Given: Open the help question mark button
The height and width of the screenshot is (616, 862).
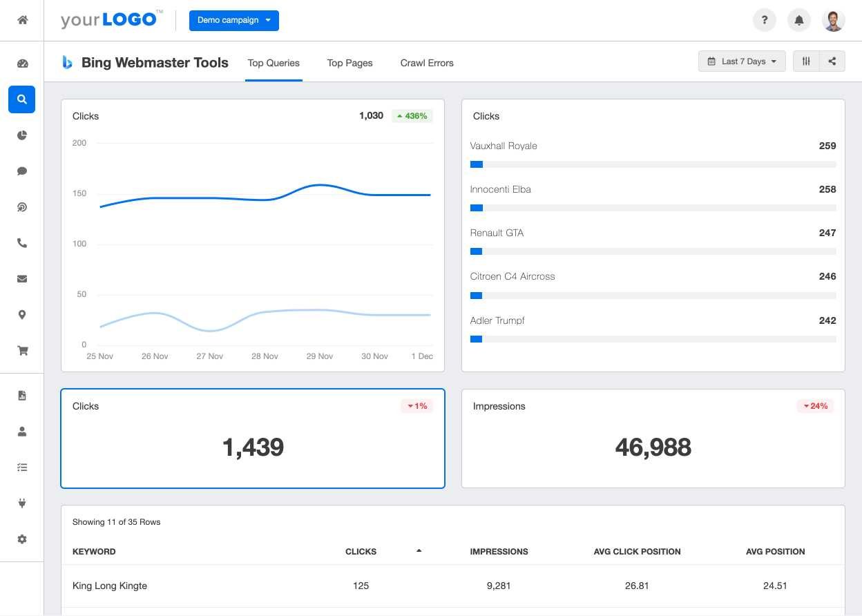Looking at the screenshot, I should click(764, 20).
